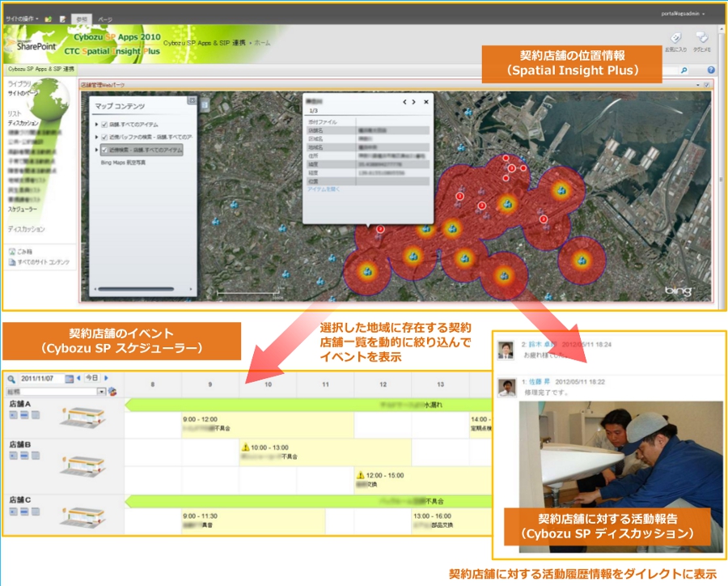Image resolution: width=728 pixels, height=586 pixels.
Task: Click the map contents scroll-right arrow
Action: [191, 289]
